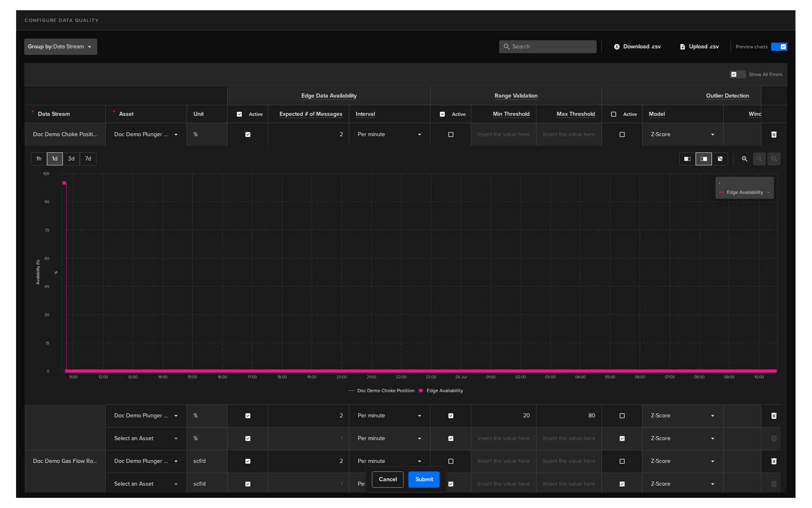
Task: Edit the Max Threshold value 80
Action: [x=569, y=416]
